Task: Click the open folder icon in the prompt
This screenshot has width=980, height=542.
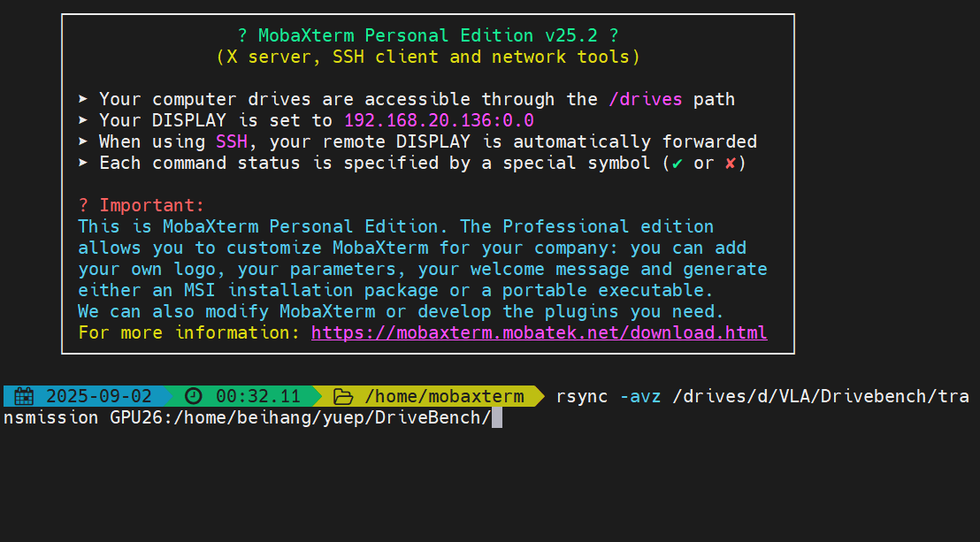Action: 343,396
